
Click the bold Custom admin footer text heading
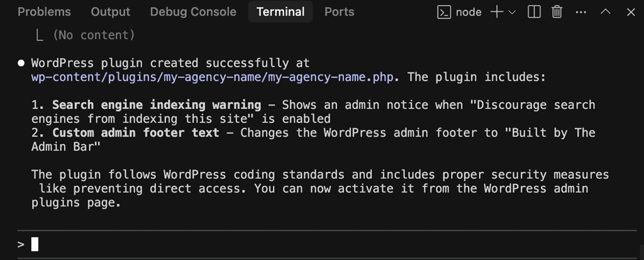point(136,133)
